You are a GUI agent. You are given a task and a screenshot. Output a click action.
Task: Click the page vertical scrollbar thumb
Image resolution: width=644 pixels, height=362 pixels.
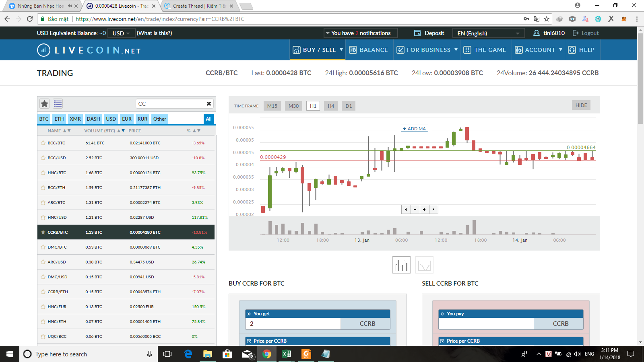pyautogui.click(x=640, y=78)
